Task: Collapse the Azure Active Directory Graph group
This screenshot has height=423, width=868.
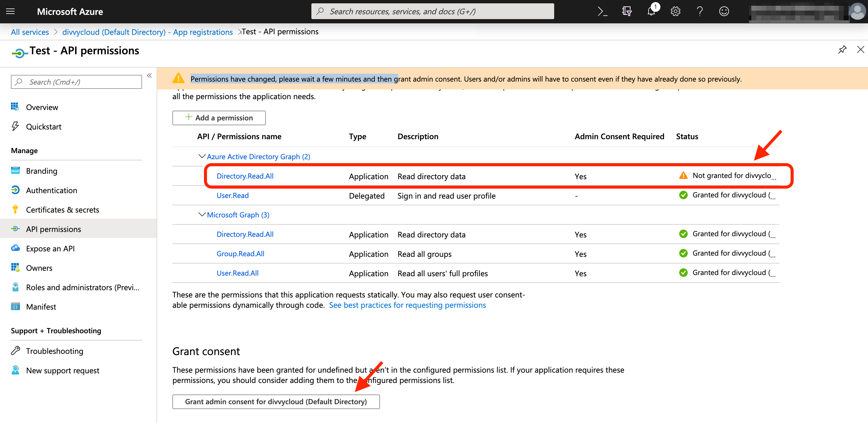Action: [x=202, y=156]
